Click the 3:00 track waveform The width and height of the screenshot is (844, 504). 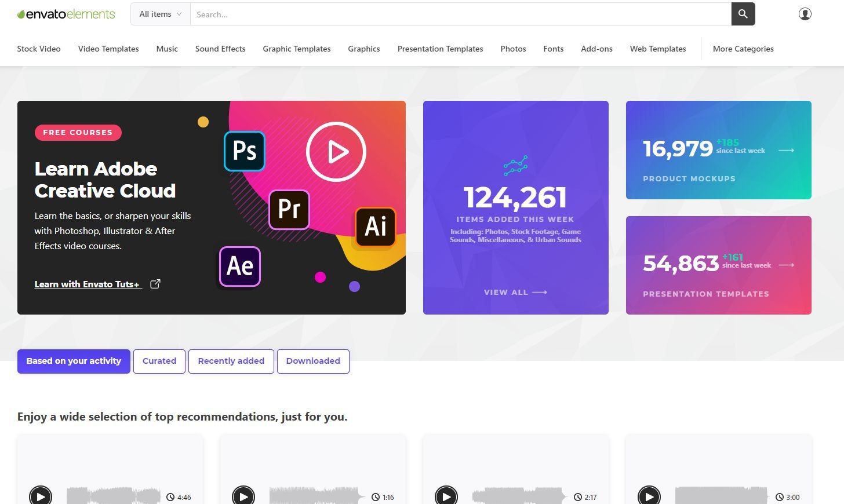coord(722,496)
